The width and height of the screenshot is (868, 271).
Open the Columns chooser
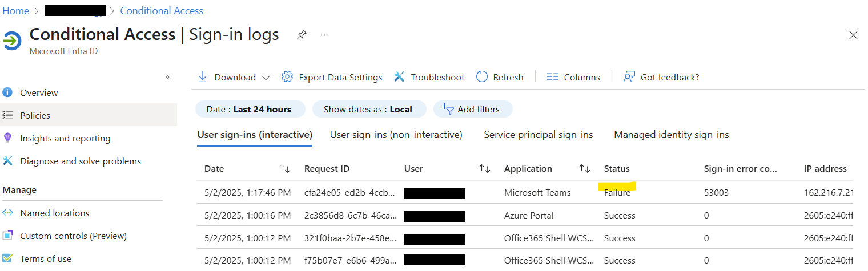[573, 77]
